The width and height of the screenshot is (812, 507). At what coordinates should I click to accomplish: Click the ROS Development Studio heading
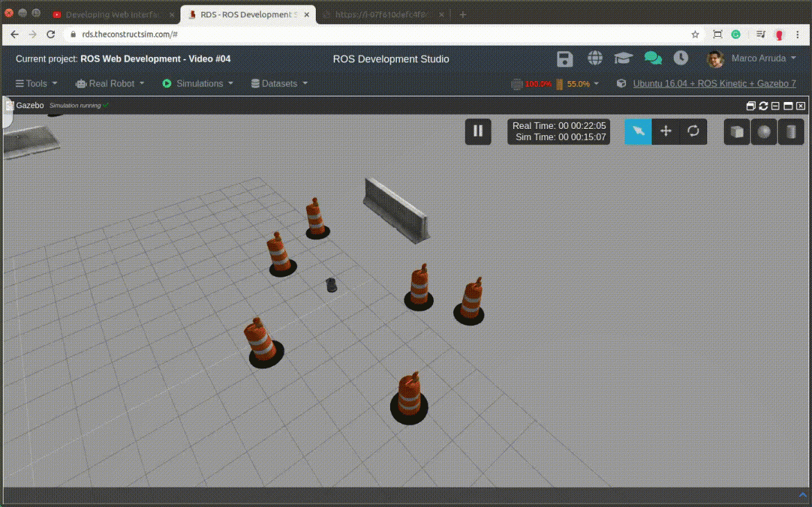pyautogui.click(x=391, y=59)
